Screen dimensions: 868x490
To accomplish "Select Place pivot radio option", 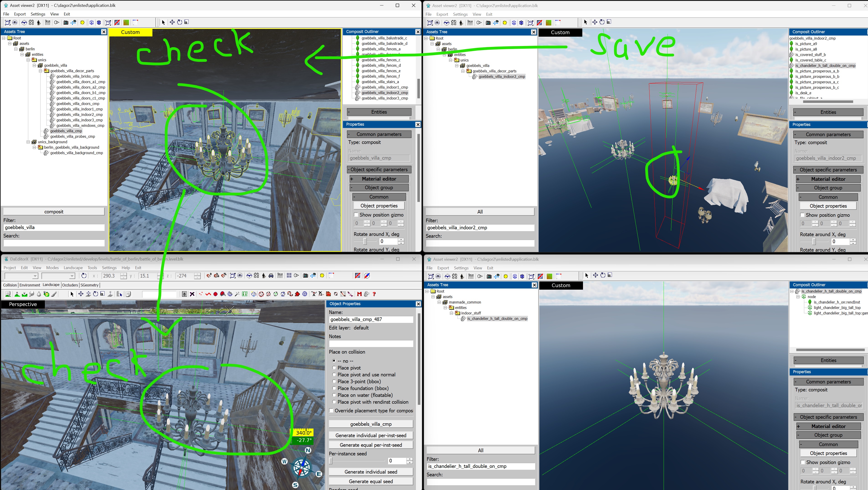I will (334, 368).
